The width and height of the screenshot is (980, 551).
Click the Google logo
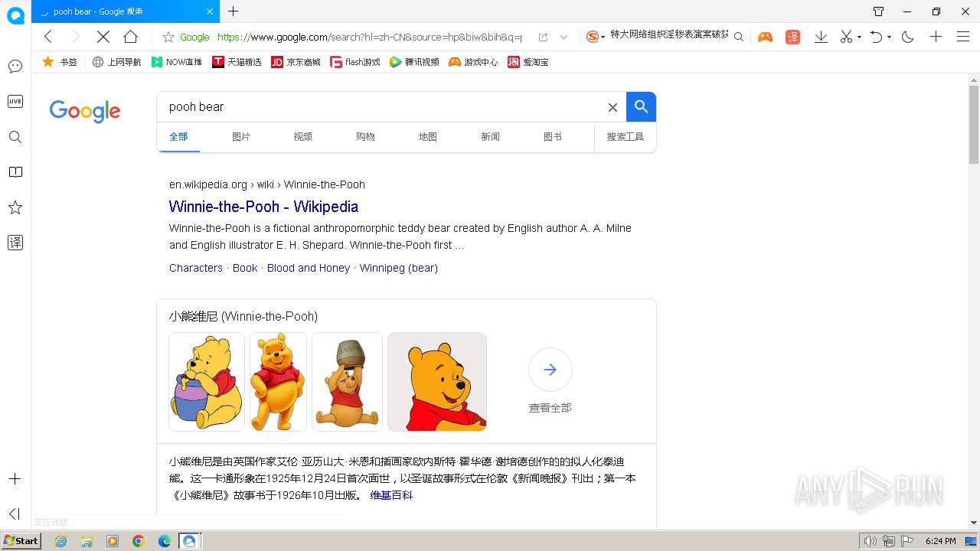[x=85, y=111]
